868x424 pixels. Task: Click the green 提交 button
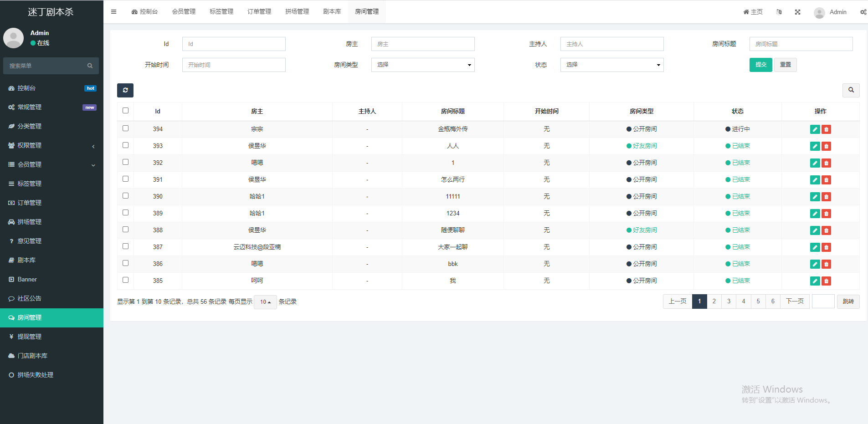(760, 65)
